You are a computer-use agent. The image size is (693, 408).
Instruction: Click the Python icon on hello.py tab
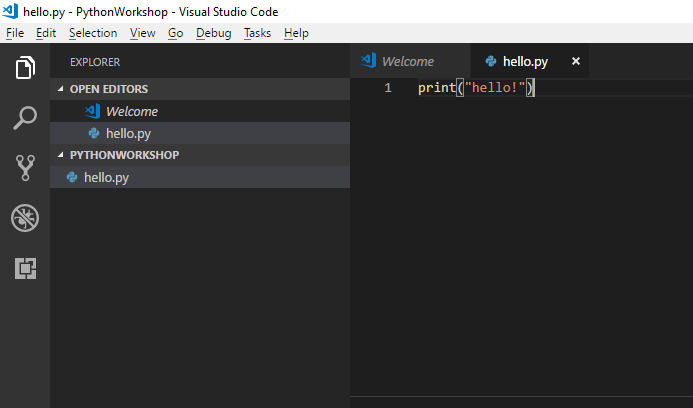[491, 61]
